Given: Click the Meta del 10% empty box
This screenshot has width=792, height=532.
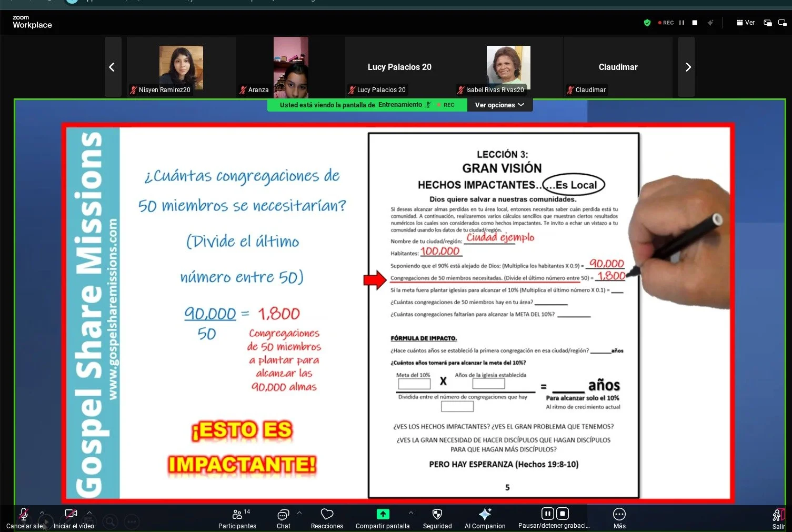Looking at the screenshot, I should pyautogui.click(x=414, y=384).
